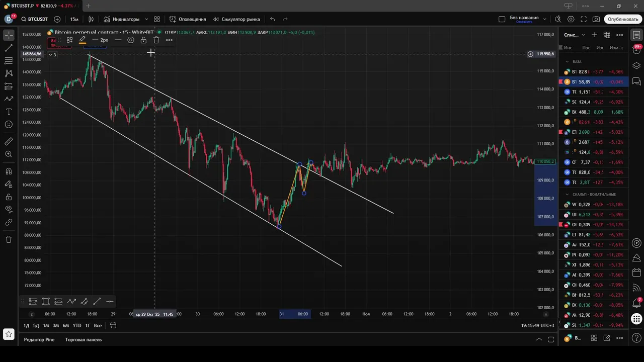
Task: Open the chart layout grid selector
Action: click(x=502, y=19)
